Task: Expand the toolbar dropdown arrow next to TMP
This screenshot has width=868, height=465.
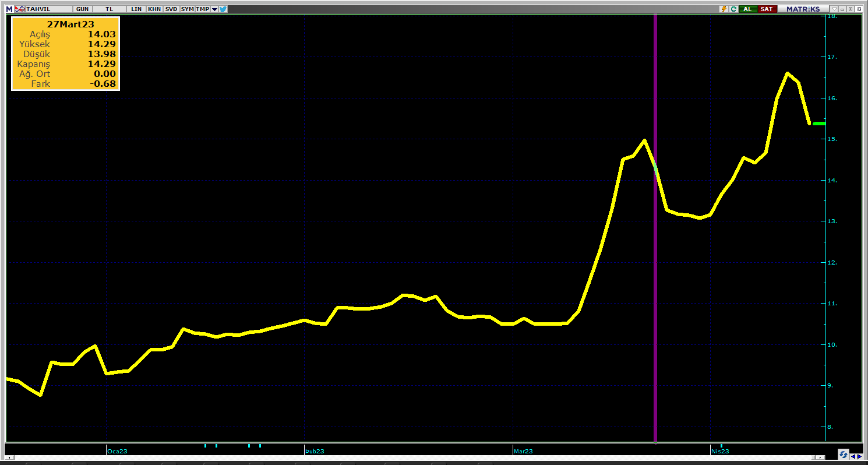Action: [214, 9]
